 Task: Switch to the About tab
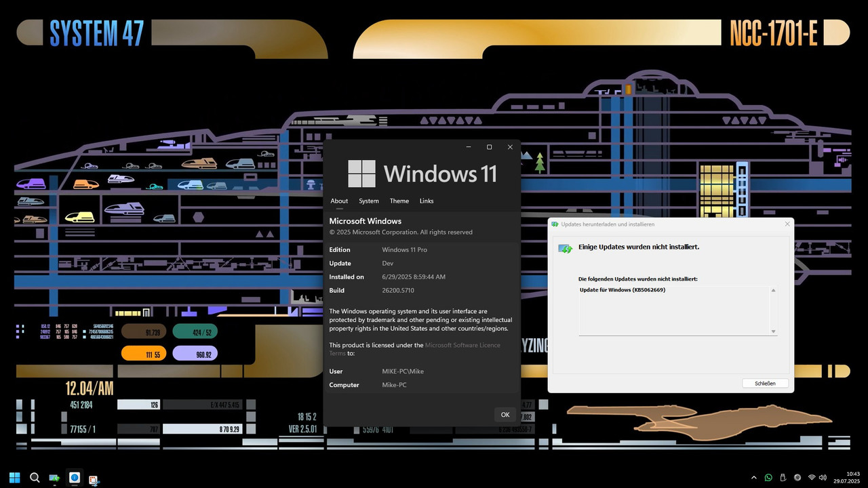(339, 201)
